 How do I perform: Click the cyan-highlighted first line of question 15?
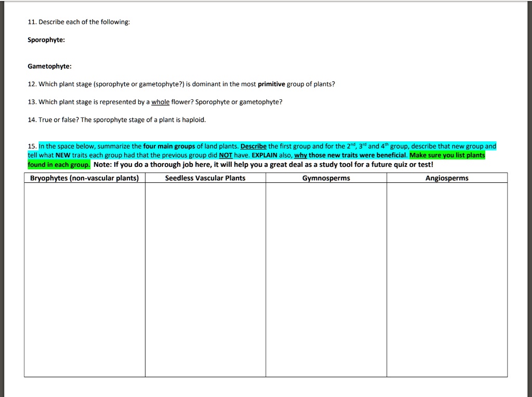pyautogui.click(x=268, y=146)
